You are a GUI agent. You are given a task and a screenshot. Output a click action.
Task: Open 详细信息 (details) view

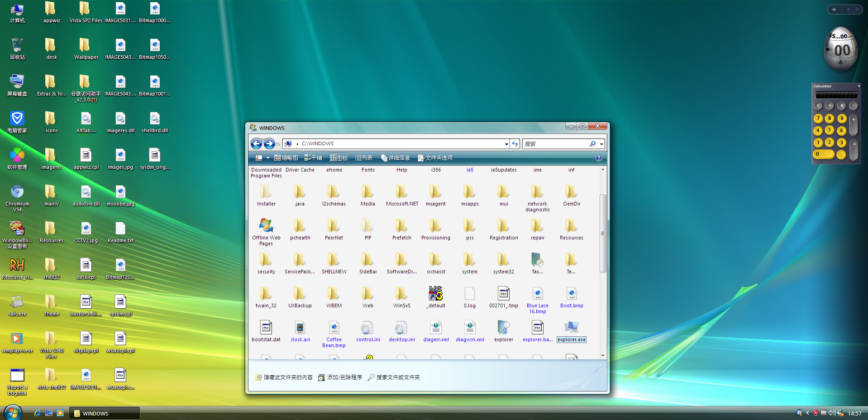396,157
